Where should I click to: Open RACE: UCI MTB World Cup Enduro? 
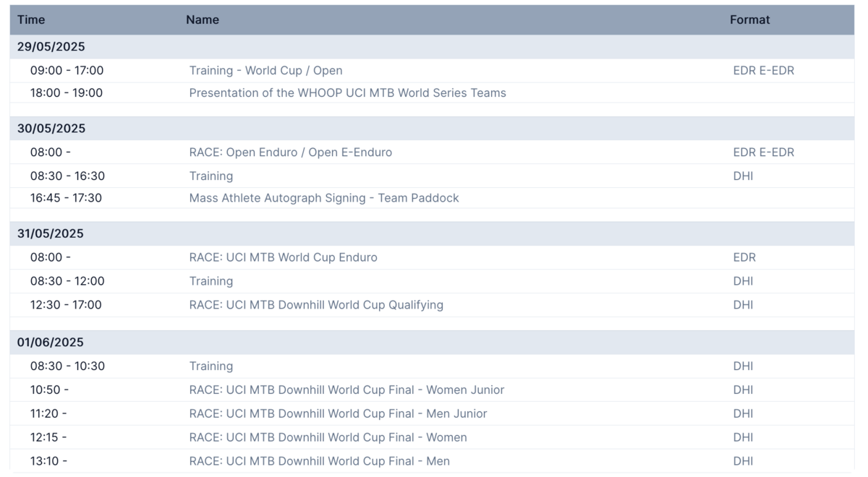(283, 257)
